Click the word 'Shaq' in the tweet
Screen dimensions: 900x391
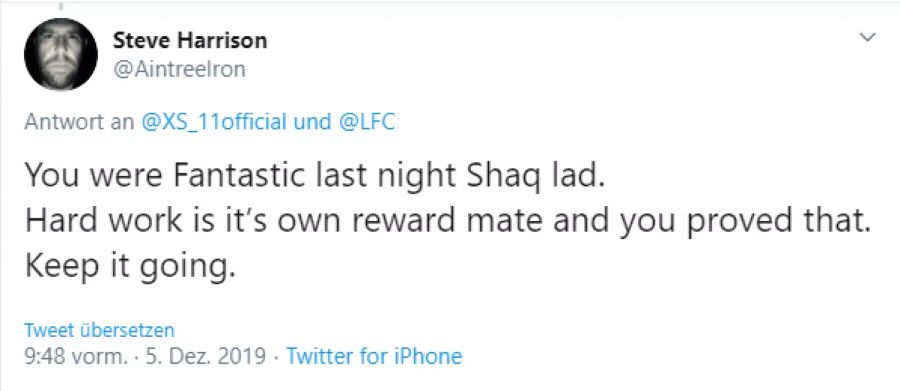click(504, 177)
